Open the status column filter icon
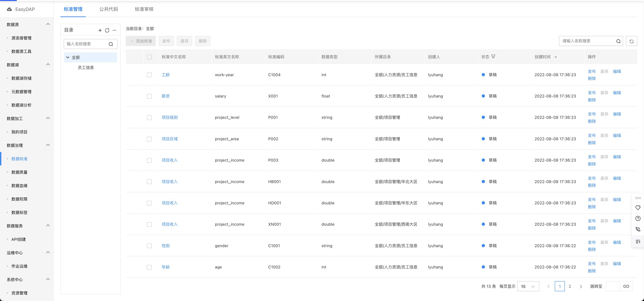644x301 pixels. (493, 57)
